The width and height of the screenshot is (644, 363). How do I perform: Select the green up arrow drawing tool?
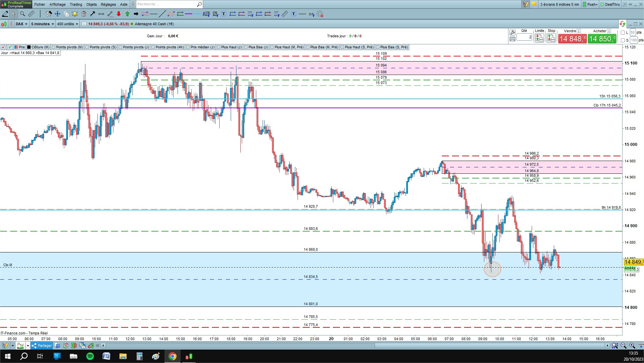[127, 14]
